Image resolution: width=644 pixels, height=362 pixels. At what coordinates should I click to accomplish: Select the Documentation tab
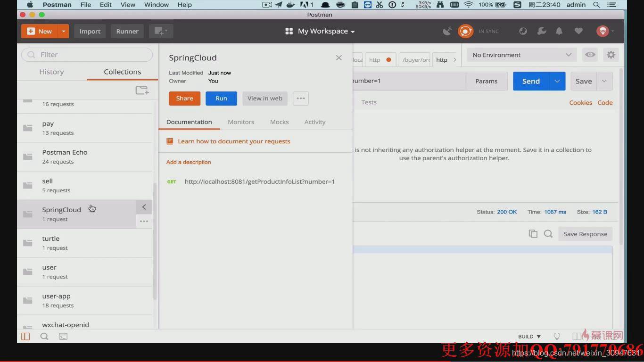click(189, 122)
